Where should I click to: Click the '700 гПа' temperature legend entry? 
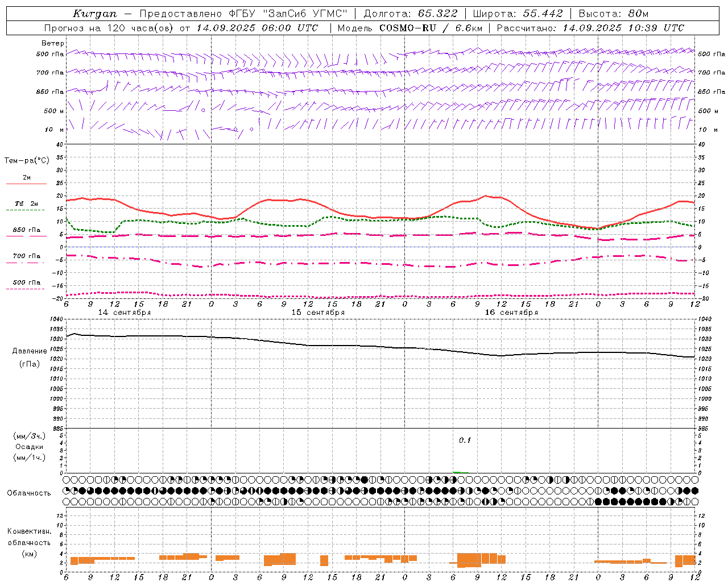(27, 256)
